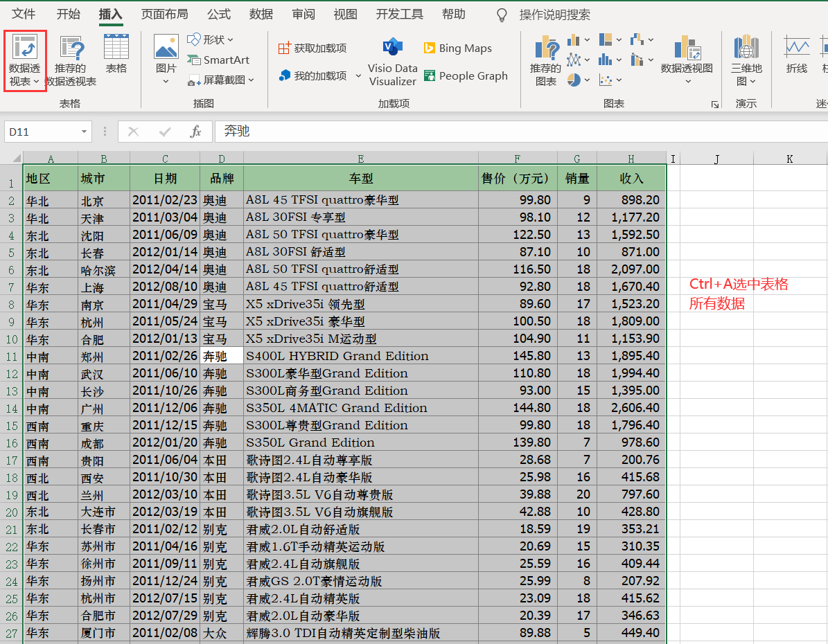Click the cancel X formula button

[x=133, y=132]
